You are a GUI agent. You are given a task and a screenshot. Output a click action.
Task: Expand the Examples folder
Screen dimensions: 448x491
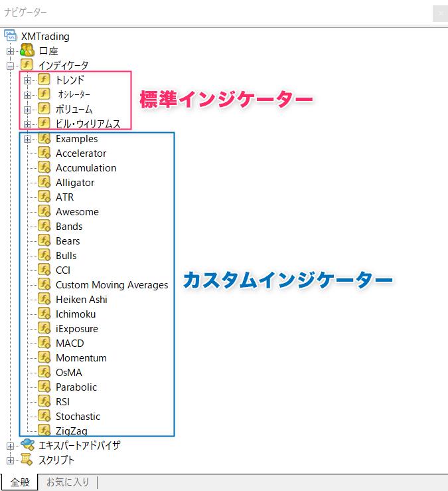(27, 139)
